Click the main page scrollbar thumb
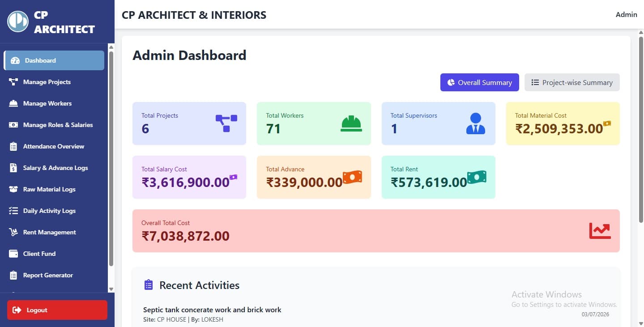This screenshot has width=644, height=327. click(x=641, y=130)
